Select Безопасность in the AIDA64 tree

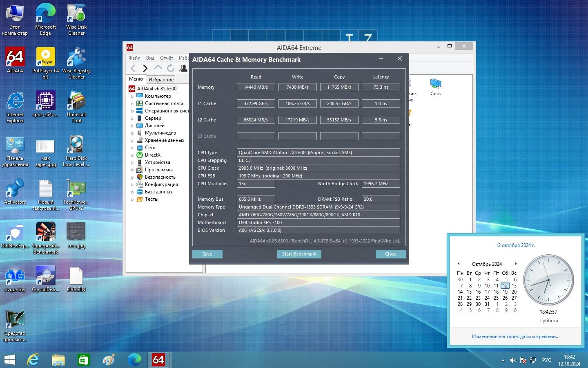coord(160,177)
